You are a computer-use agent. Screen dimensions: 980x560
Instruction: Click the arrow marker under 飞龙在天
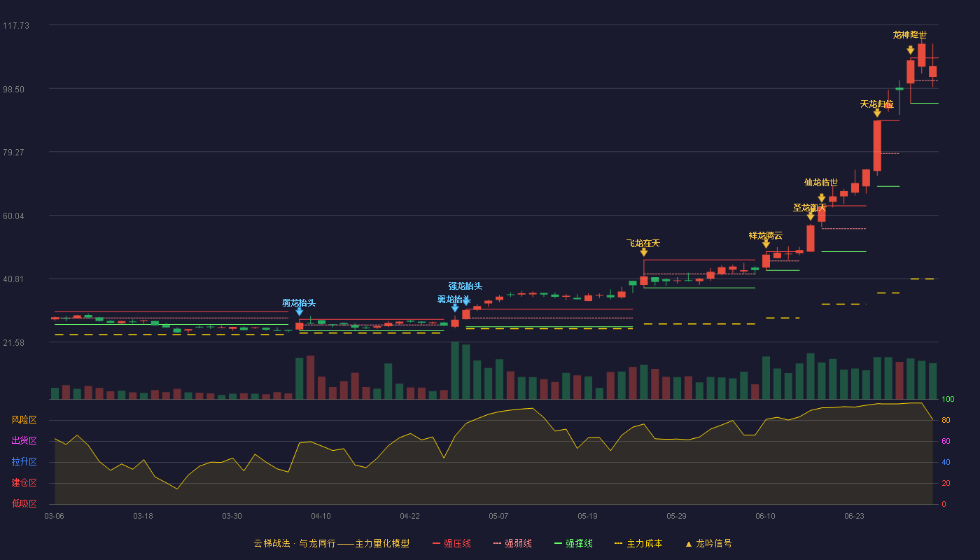coord(643,252)
